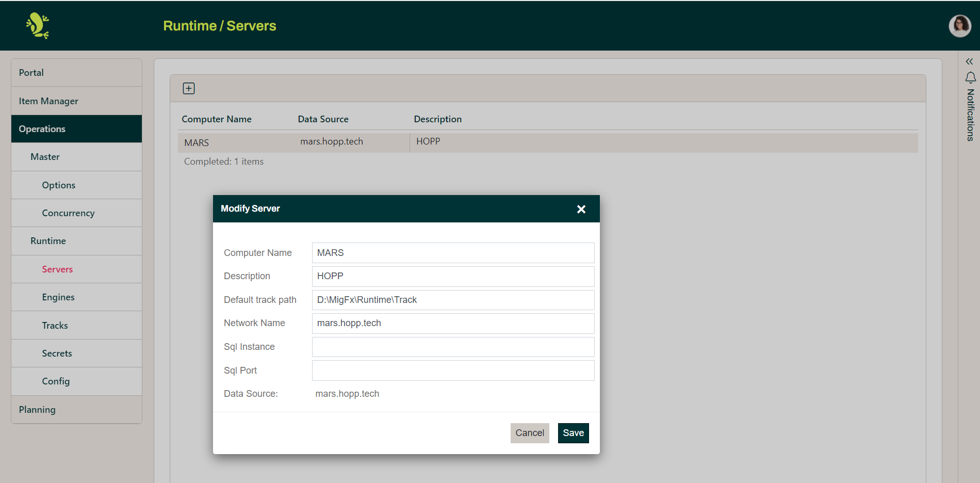
Task: Open the user profile avatar menu
Action: [x=959, y=26]
